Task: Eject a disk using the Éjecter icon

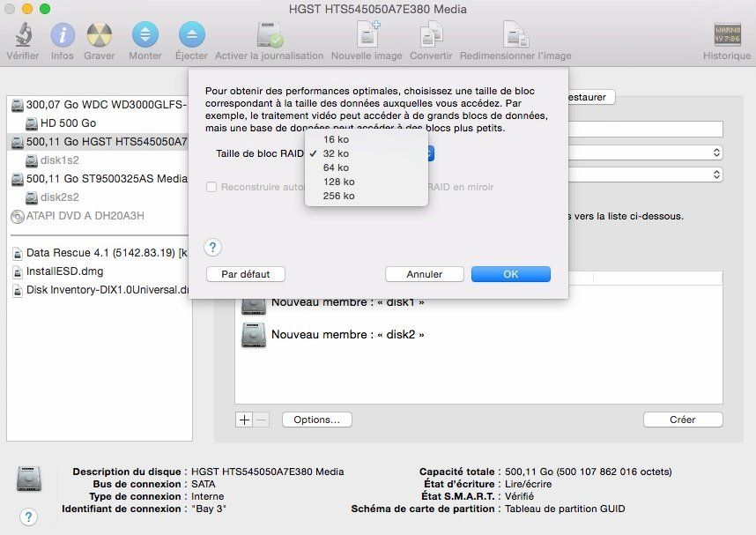Action: click(191, 37)
